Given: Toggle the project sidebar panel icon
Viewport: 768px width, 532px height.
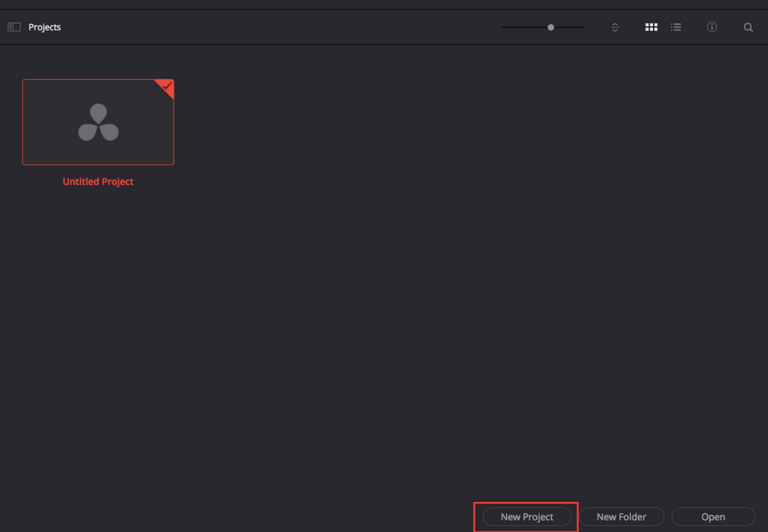Looking at the screenshot, I should (14, 27).
